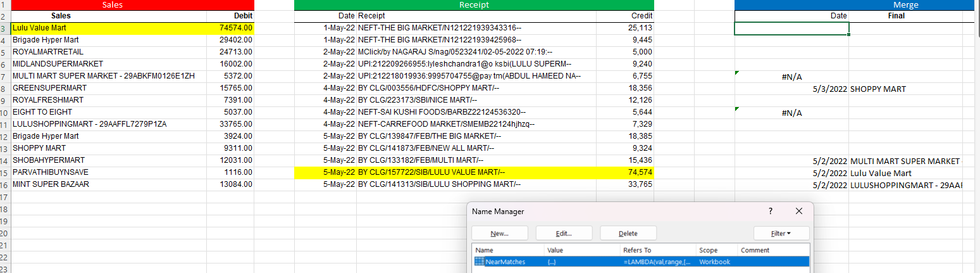
Task: Select the green Receipt header cell
Action: [x=474, y=5]
